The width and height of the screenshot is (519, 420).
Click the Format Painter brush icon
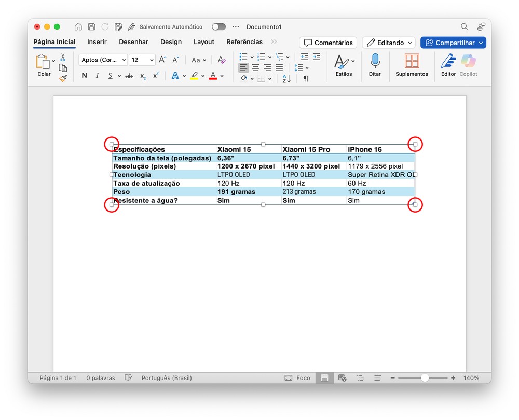[63, 78]
